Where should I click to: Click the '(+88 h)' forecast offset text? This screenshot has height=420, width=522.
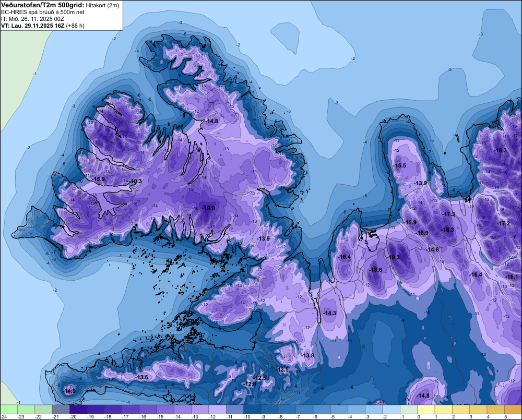click(75, 26)
